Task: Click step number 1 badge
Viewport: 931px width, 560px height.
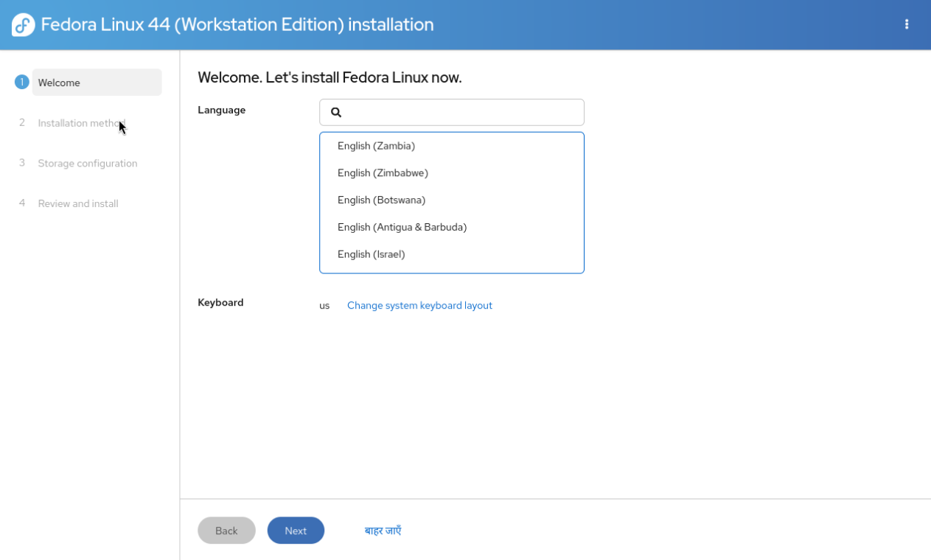Action: point(22,82)
